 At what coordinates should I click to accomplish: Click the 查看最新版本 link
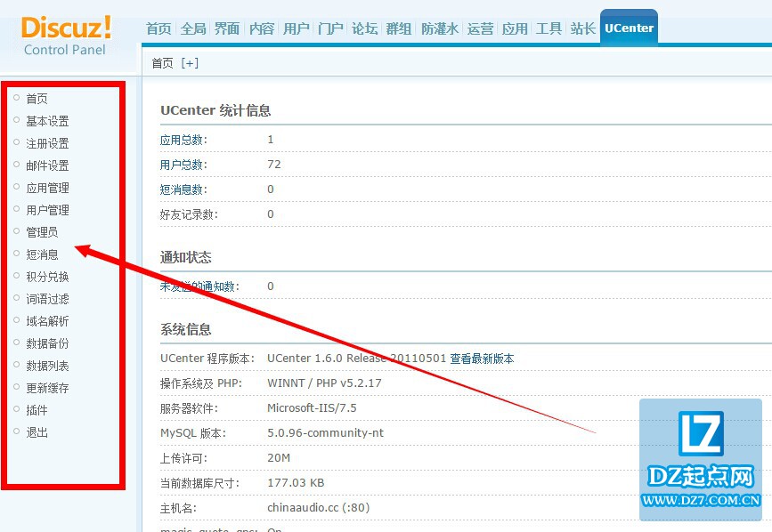[x=482, y=359]
